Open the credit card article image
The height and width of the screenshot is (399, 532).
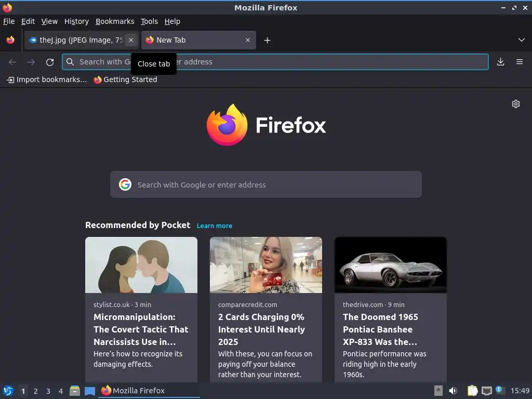point(265,265)
